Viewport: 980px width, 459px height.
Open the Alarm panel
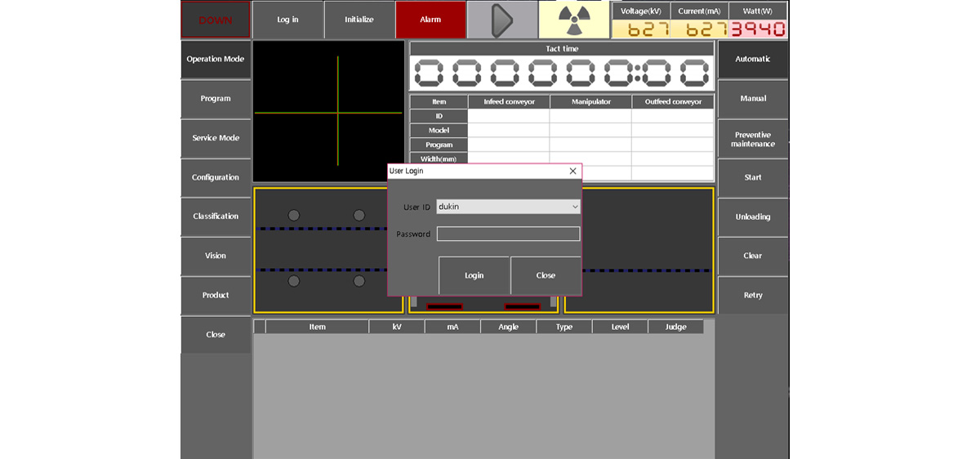(430, 20)
